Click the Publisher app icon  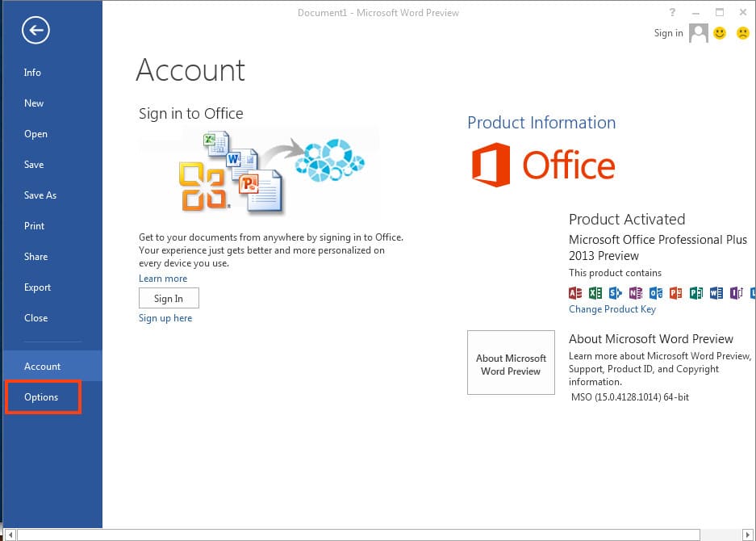click(696, 293)
